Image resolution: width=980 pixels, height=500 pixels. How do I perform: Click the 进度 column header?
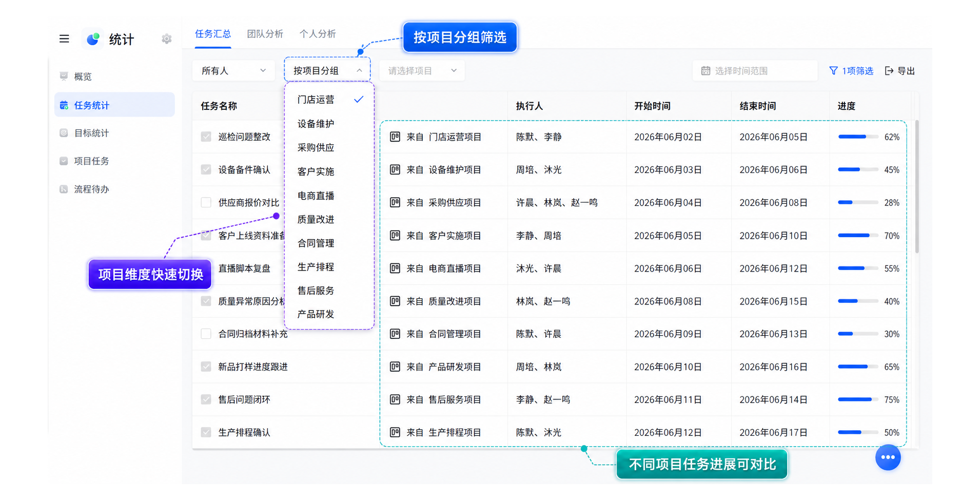pos(847,106)
